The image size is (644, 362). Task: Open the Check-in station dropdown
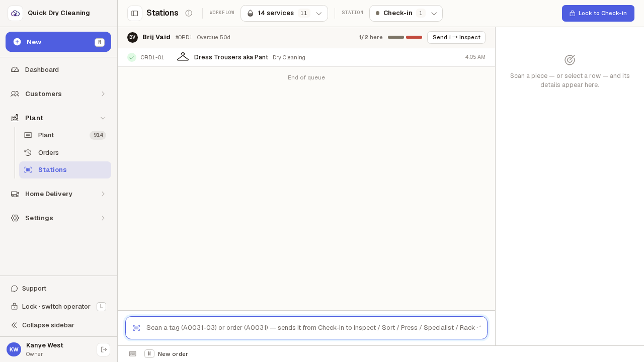[406, 13]
